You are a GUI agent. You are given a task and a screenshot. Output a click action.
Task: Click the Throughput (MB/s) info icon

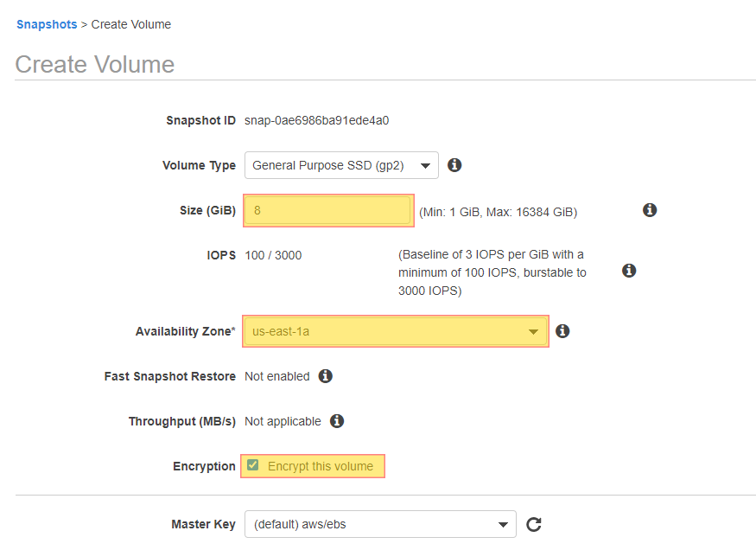[337, 420]
